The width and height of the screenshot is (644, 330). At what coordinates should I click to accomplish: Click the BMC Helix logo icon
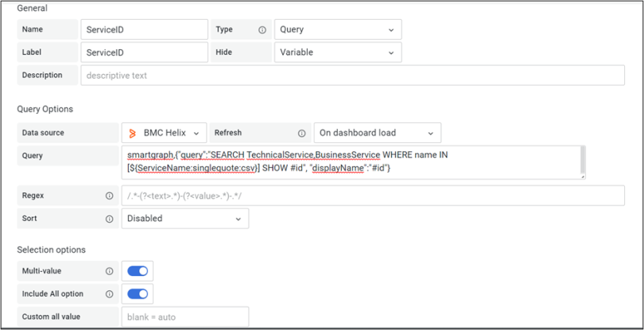point(133,134)
